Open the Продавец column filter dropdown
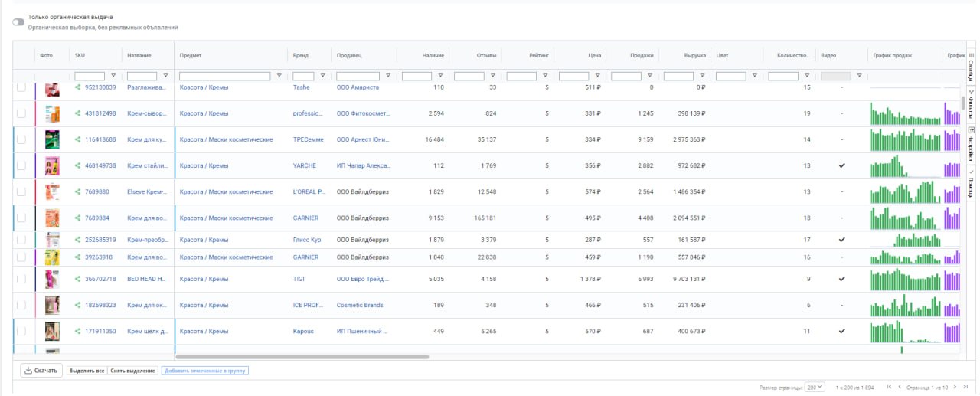 tap(388, 75)
